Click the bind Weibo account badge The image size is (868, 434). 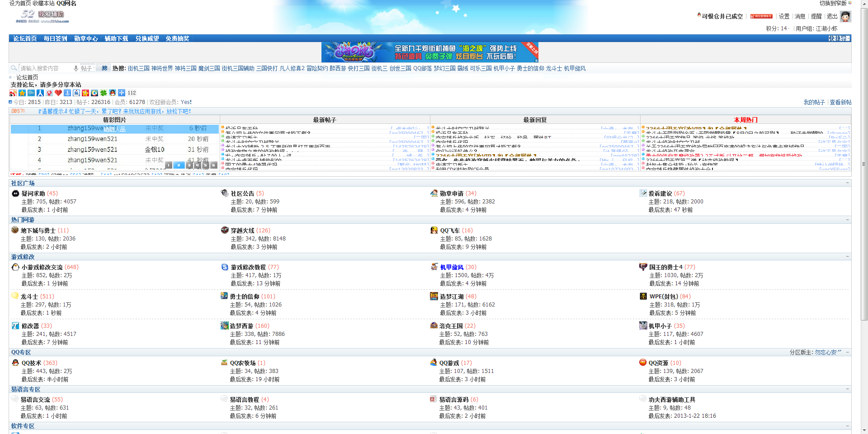tap(761, 16)
